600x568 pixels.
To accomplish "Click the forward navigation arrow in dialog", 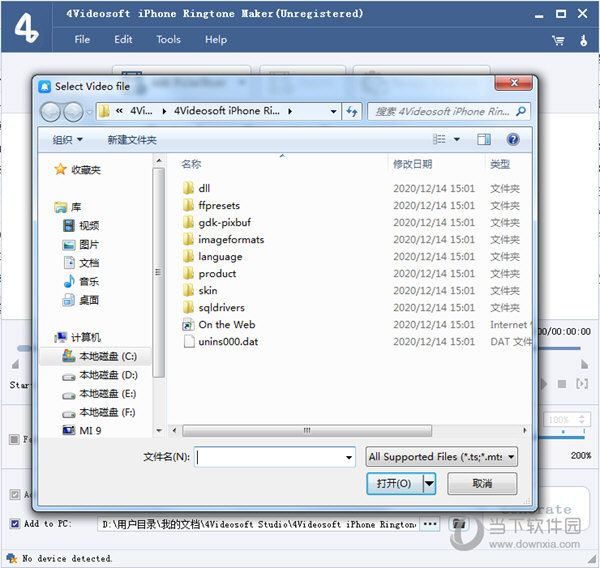I will coord(73,112).
